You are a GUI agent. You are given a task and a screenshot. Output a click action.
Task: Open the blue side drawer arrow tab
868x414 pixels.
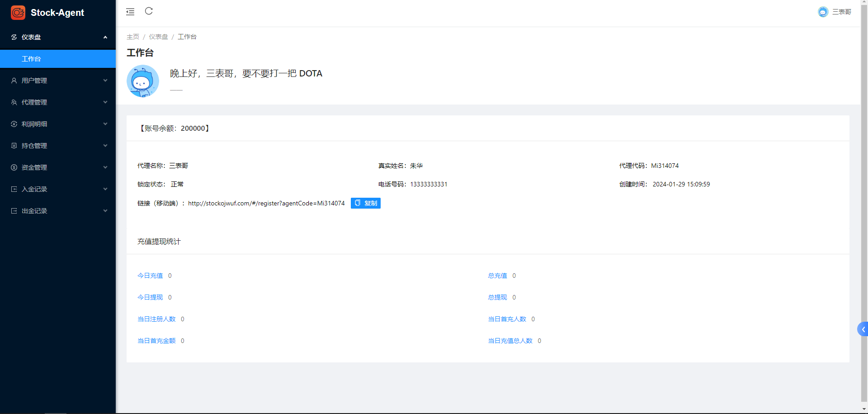pos(863,329)
